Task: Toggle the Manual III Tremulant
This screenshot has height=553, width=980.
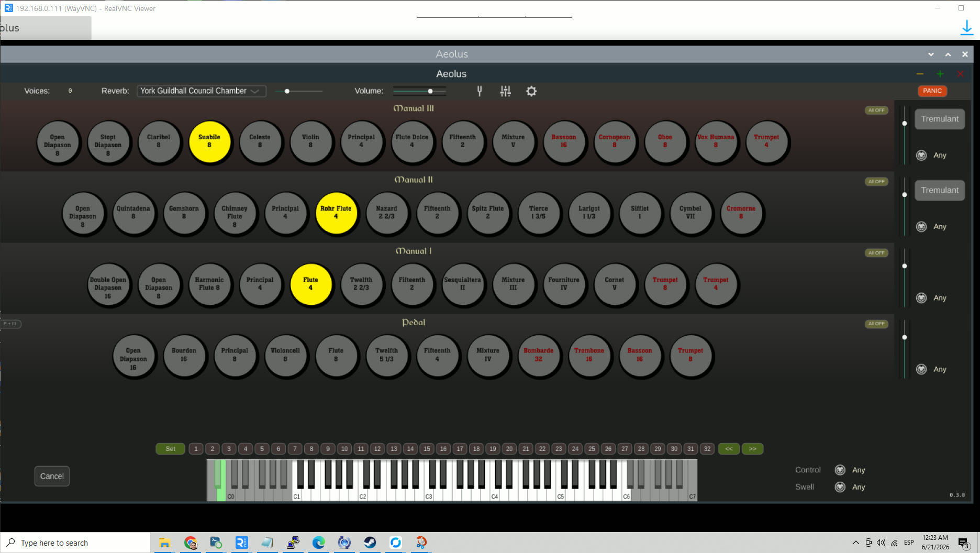Action: coord(940,119)
